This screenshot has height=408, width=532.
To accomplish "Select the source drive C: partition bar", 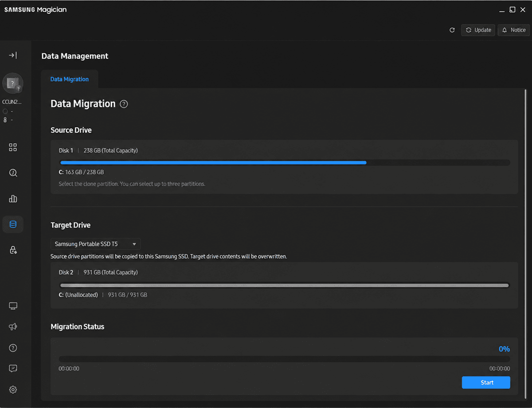I will [x=285, y=163].
